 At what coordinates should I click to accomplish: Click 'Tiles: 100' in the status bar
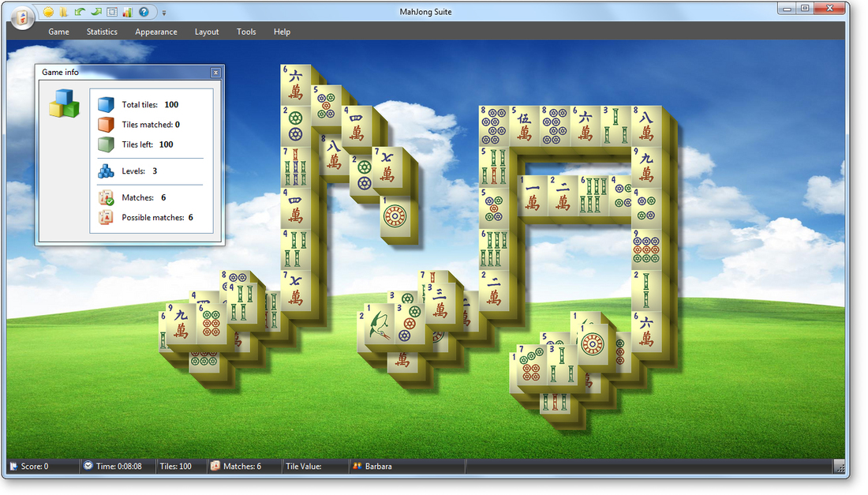175,467
